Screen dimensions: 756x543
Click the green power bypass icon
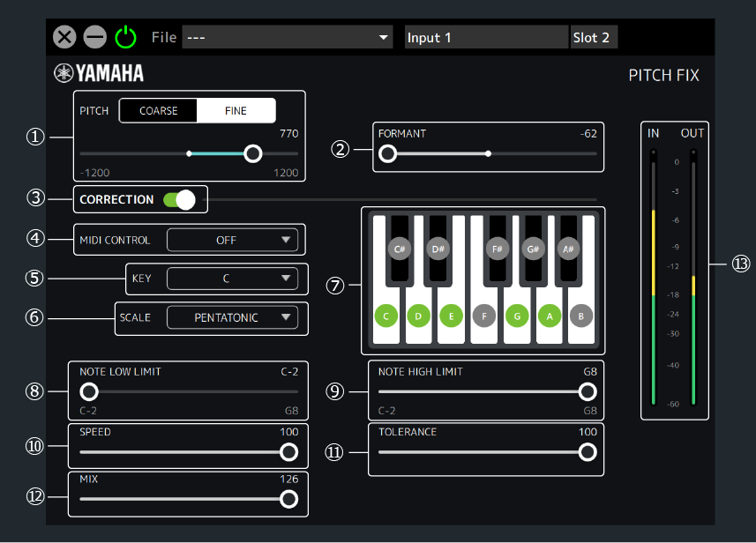(126, 37)
